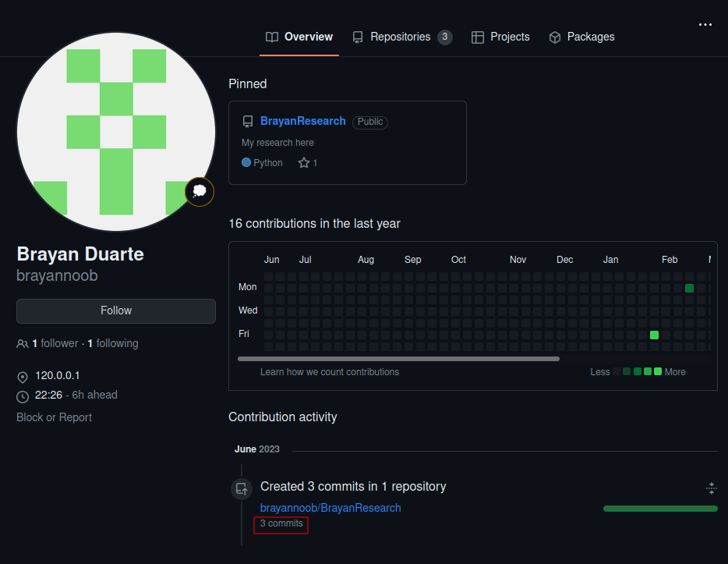Click the clock icon beside local time

[x=23, y=397]
